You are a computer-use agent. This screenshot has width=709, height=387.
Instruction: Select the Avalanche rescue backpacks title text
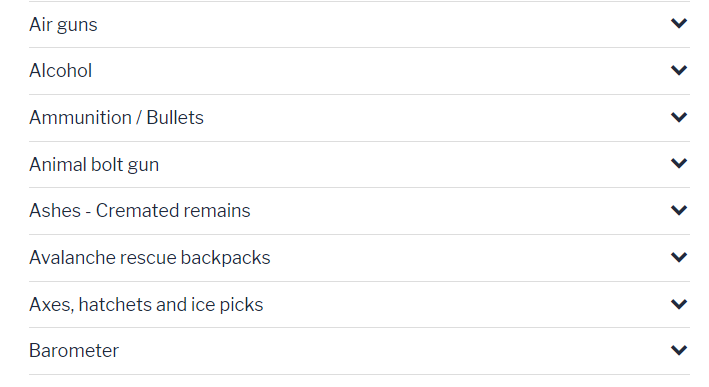(x=150, y=258)
